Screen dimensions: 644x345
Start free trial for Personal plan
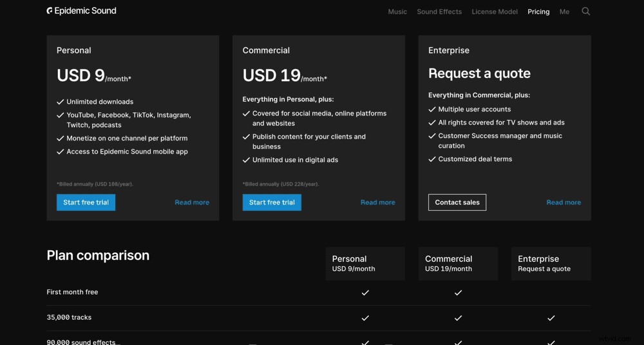[x=86, y=202]
